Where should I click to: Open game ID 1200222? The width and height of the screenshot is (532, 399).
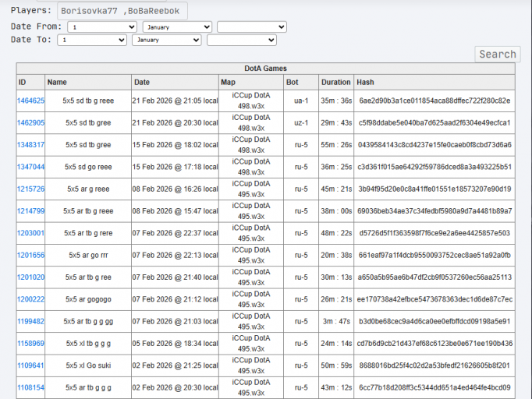tap(30, 299)
